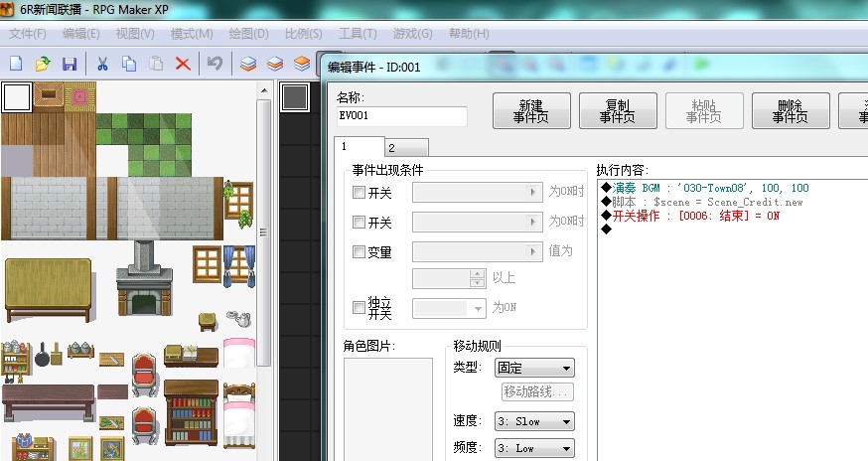Select the first map layer icon
Image resolution: width=868 pixels, height=461 pixels.
point(248,64)
